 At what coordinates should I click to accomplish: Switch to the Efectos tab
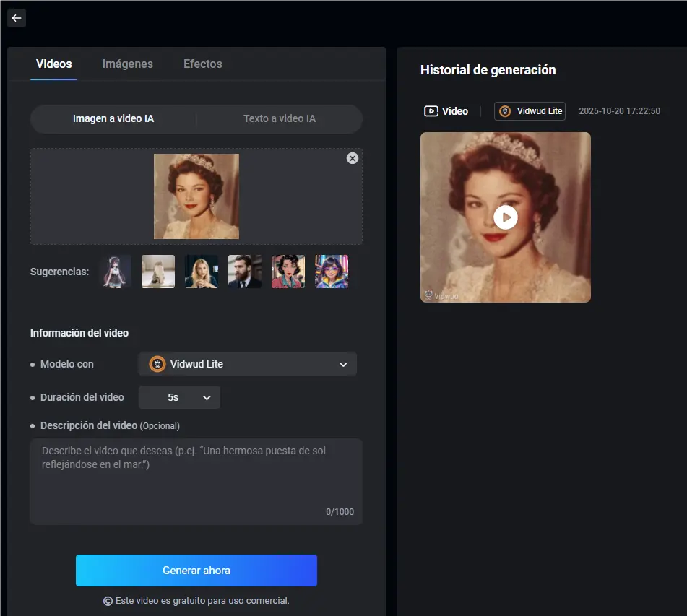(203, 64)
